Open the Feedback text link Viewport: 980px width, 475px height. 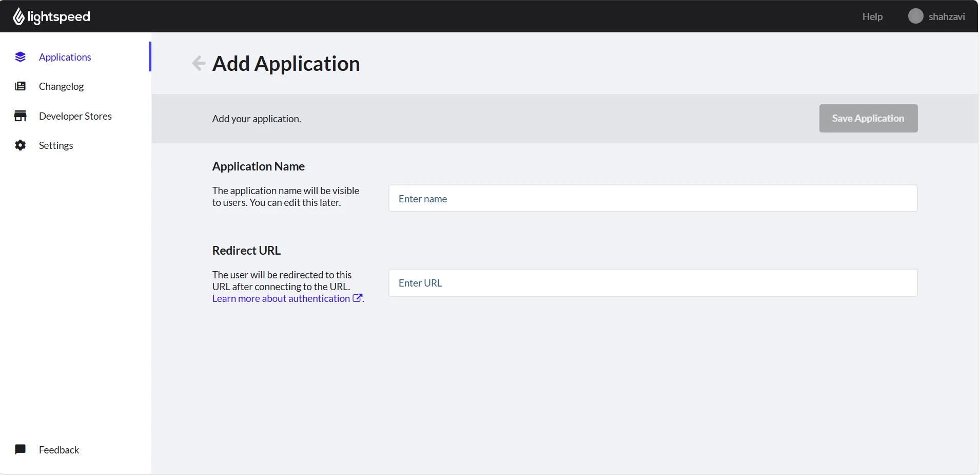[59, 450]
